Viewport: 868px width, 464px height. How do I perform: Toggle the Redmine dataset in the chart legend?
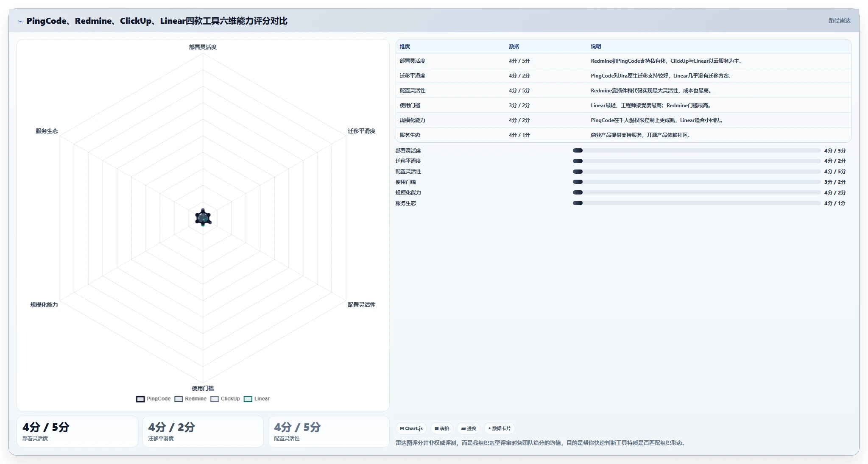tap(190, 399)
